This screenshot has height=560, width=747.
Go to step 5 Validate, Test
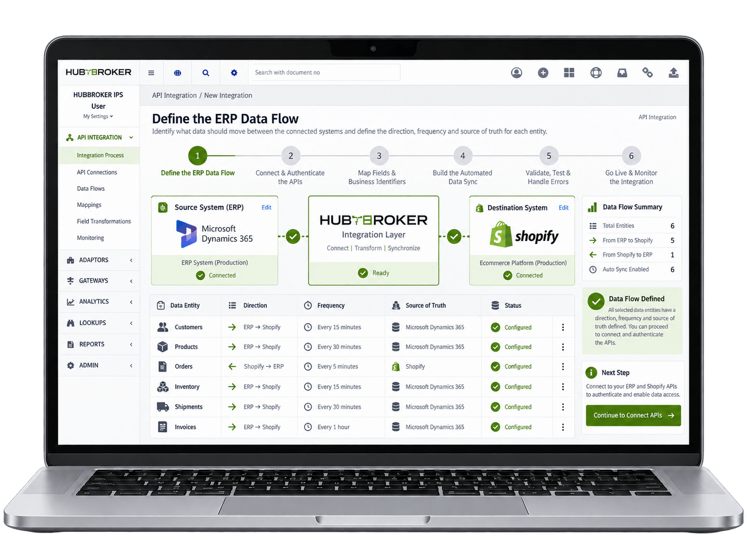[x=548, y=156]
